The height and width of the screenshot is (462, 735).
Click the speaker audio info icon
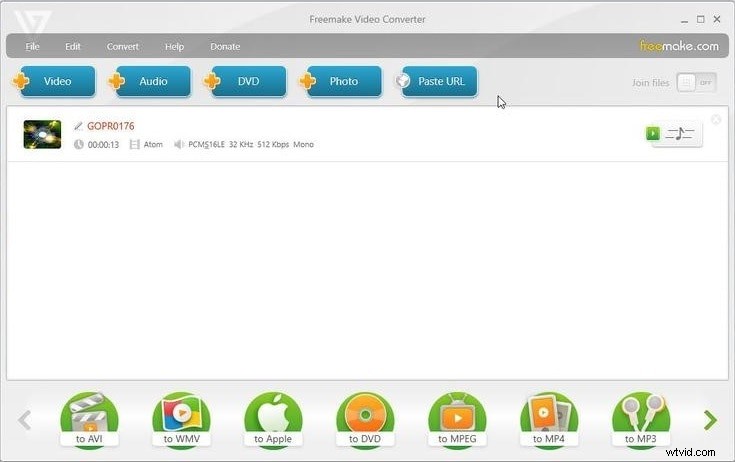tap(179, 144)
